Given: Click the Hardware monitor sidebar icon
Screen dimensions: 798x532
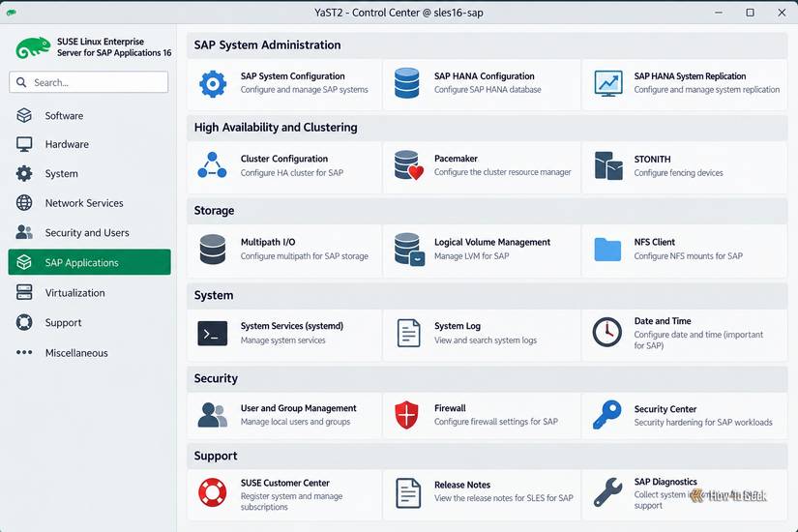Looking at the screenshot, I should click(x=24, y=144).
